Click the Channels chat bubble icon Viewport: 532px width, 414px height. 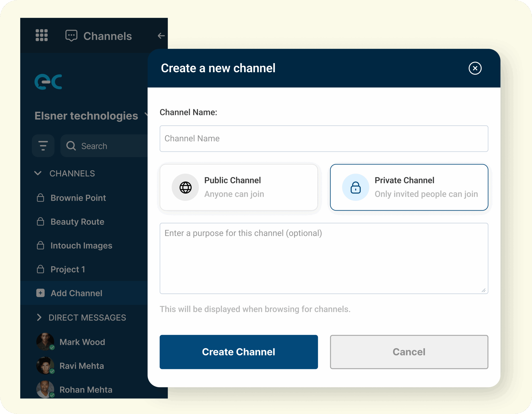pos(71,36)
